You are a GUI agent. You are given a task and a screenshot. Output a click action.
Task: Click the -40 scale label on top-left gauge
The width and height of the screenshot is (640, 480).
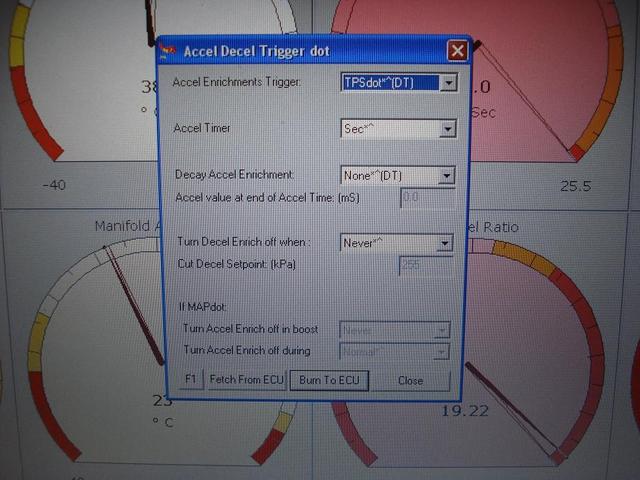coord(54,185)
